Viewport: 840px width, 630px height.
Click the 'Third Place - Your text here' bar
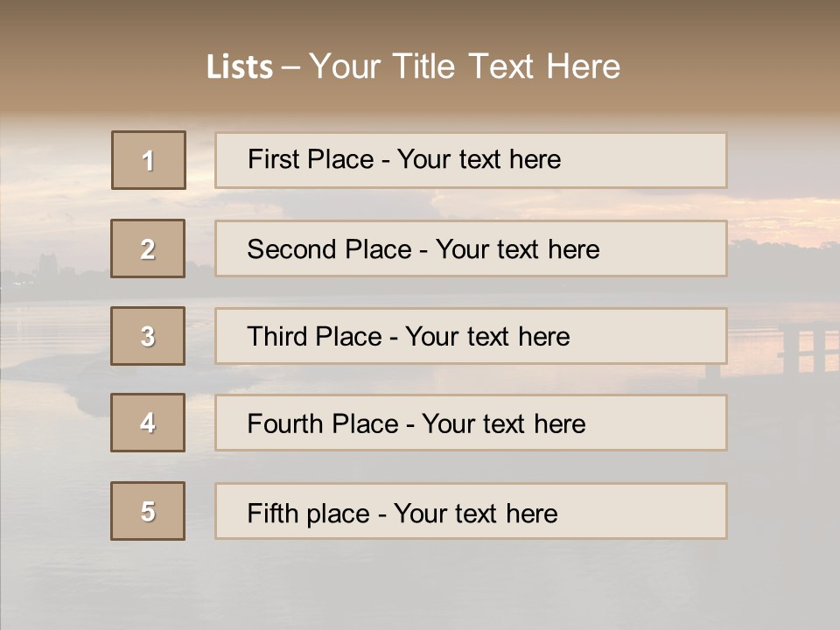471,336
